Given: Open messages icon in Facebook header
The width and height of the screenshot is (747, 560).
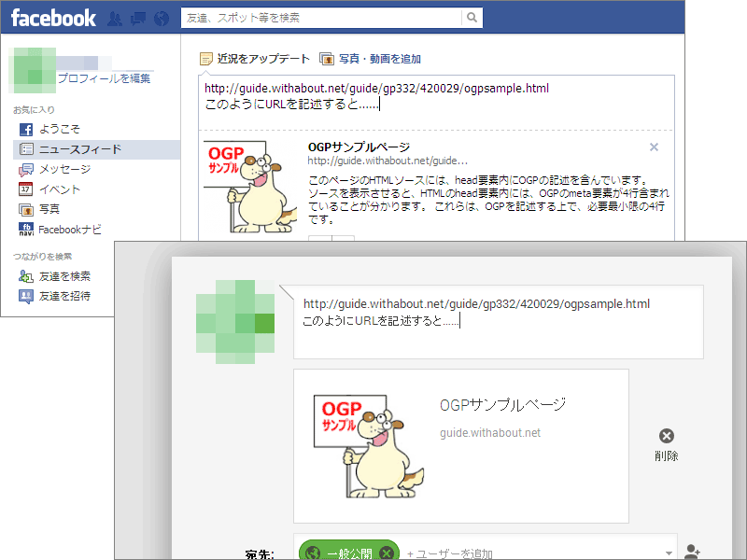Looking at the screenshot, I should (138, 19).
